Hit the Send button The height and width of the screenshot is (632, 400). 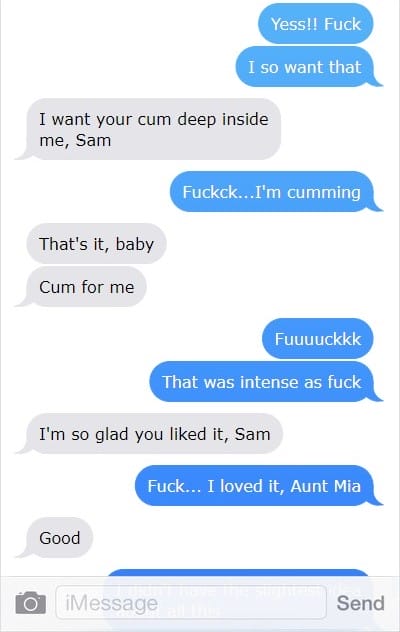360,603
